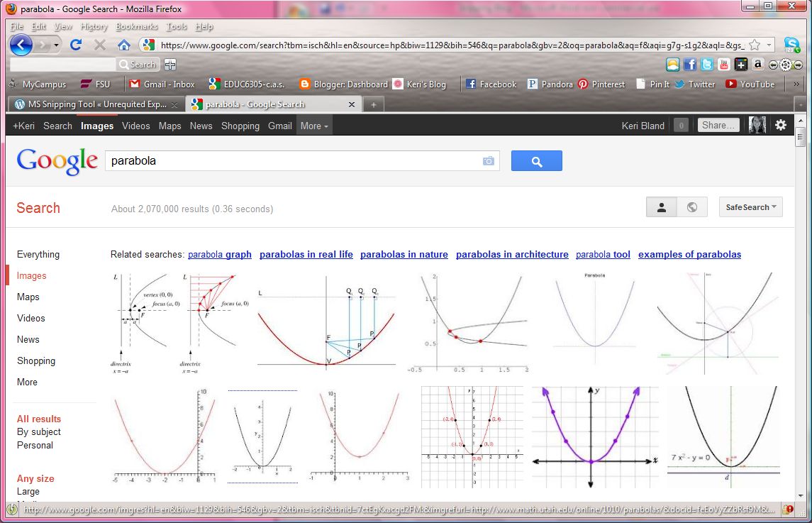812x523 pixels.
Task: Click the Videos link in Google bar
Action: tap(135, 126)
